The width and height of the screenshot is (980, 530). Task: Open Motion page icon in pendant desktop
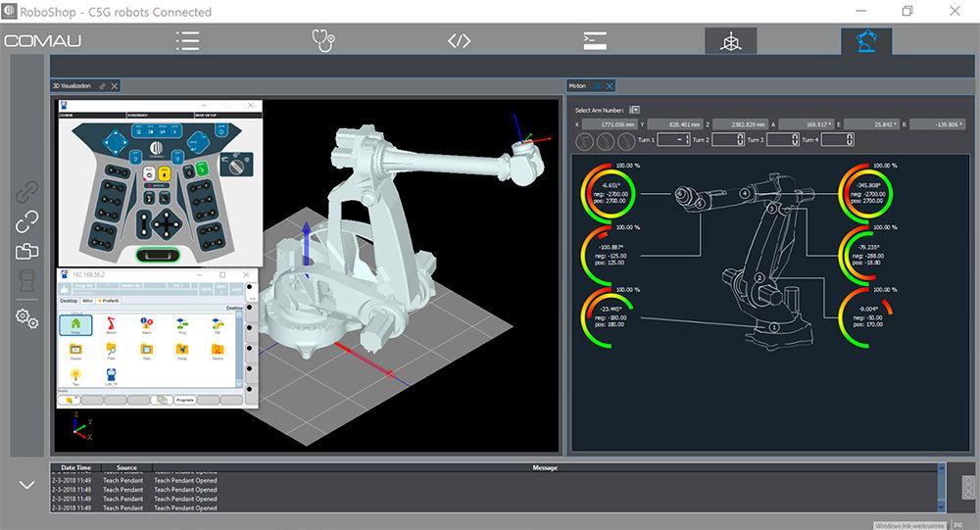coord(112,325)
